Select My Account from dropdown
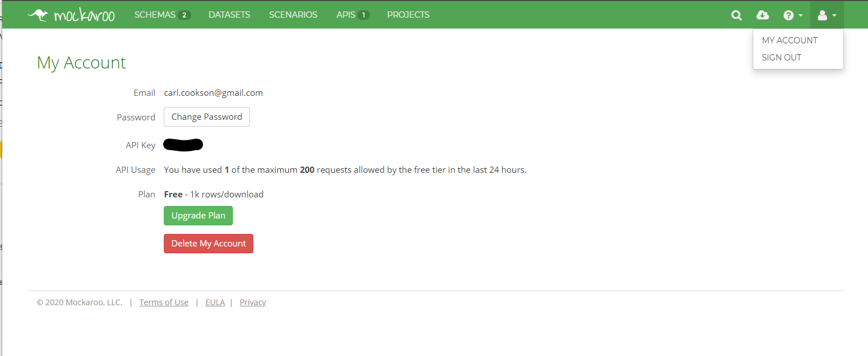The width and height of the screenshot is (868, 356). coord(790,40)
